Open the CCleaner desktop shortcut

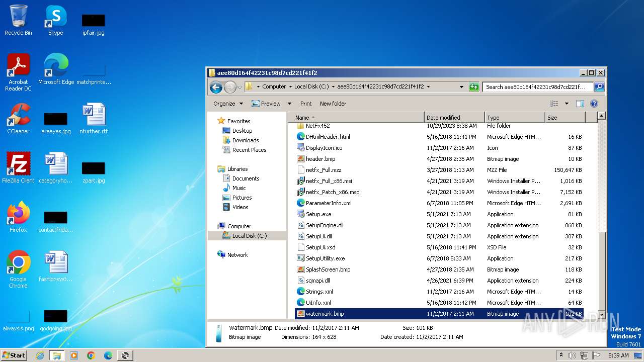point(18,119)
